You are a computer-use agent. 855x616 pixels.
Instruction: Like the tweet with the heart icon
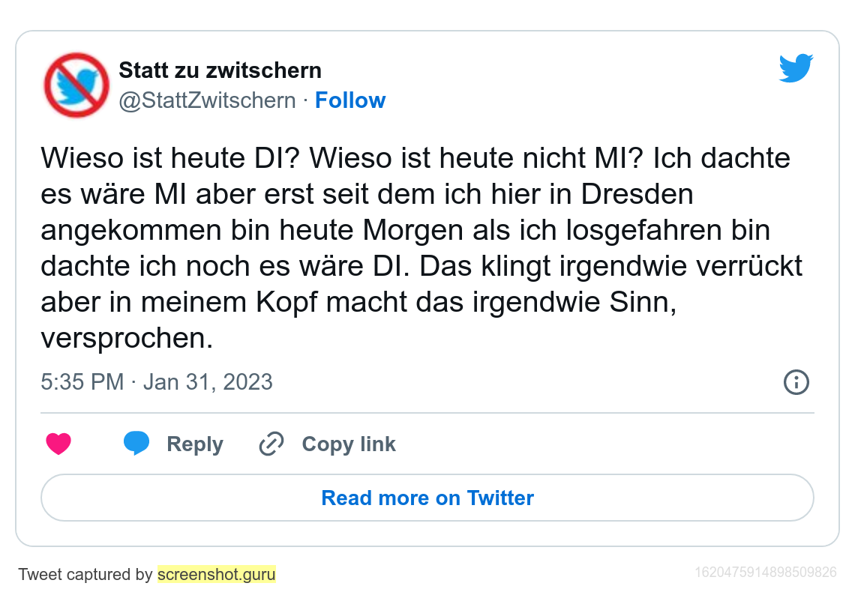pos(58,444)
